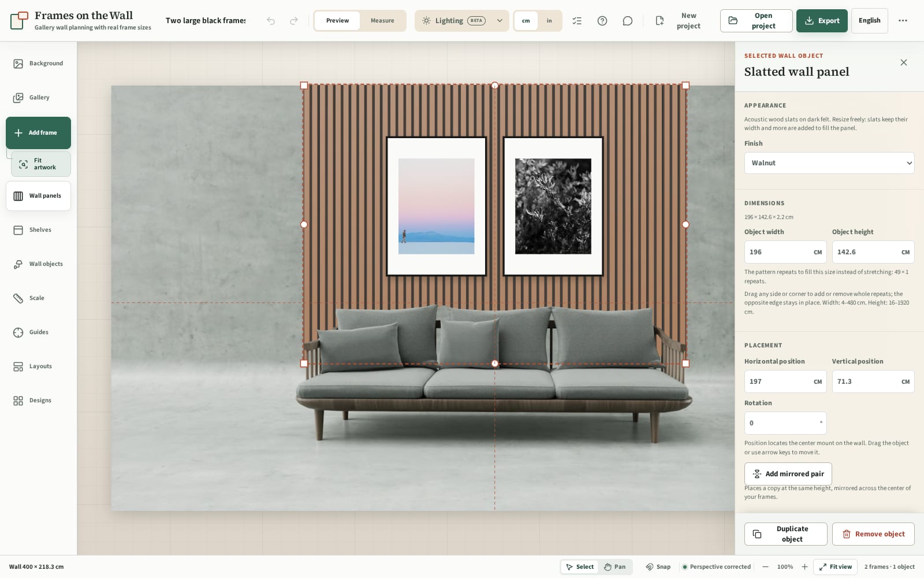Viewport: 924px width, 578px height.
Task: Close the Slatted wall panel inspector
Action: tap(904, 62)
